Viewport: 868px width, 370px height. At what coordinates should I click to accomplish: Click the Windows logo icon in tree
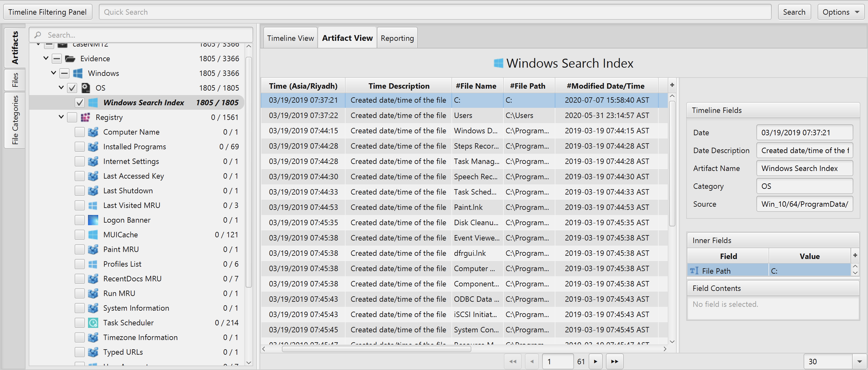point(78,73)
